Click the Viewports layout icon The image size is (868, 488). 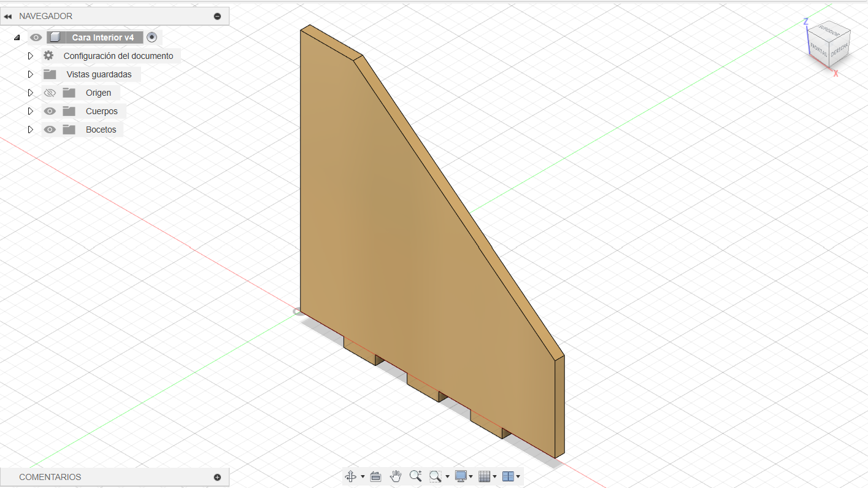[x=508, y=476]
